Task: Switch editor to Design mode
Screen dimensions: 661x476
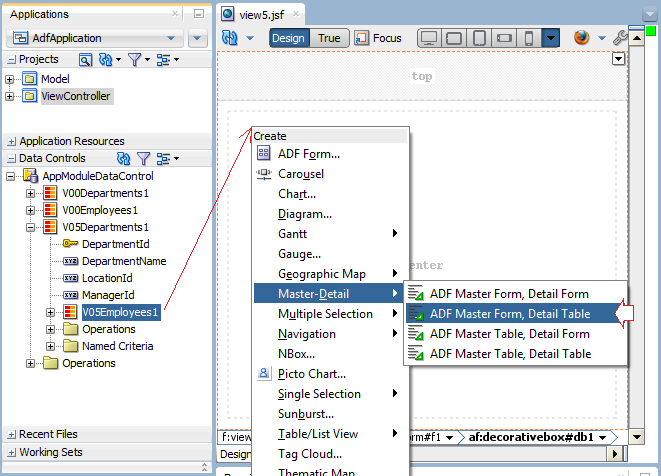Action: coord(289,38)
